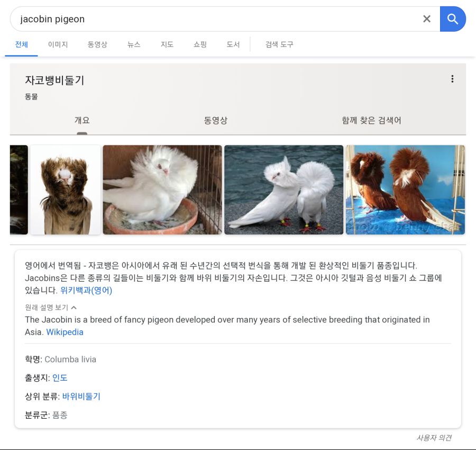The image size is (476, 450).
Task: Select the 쇼핑 search tab
Action: (x=200, y=44)
